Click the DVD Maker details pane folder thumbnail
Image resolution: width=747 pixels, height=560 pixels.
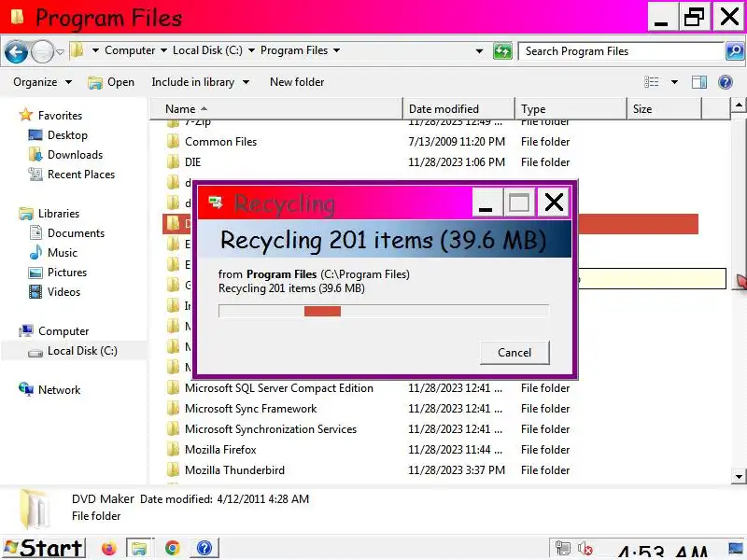(x=35, y=509)
